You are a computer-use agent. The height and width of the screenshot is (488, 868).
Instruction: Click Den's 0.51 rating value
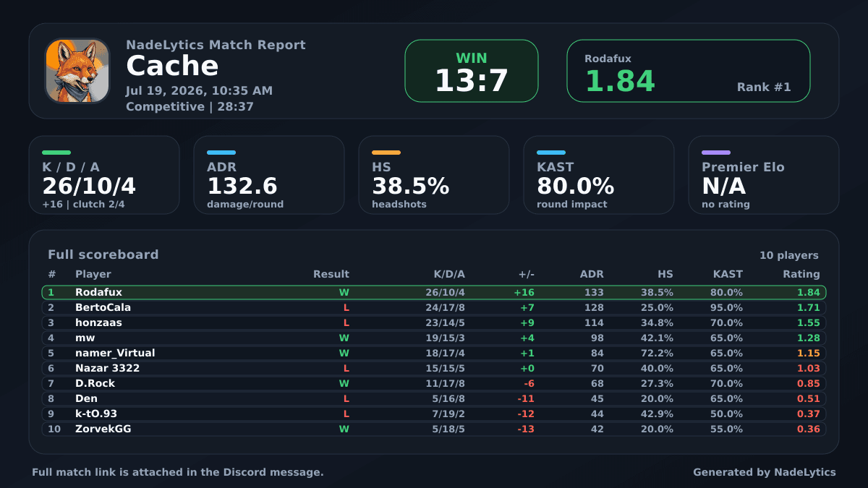pyautogui.click(x=809, y=399)
